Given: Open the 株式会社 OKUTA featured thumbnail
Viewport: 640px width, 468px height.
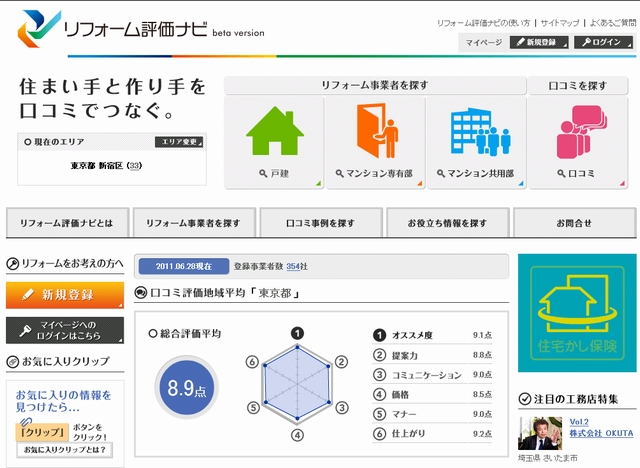Looking at the screenshot, I should pyautogui.click(x=538, y=433).
